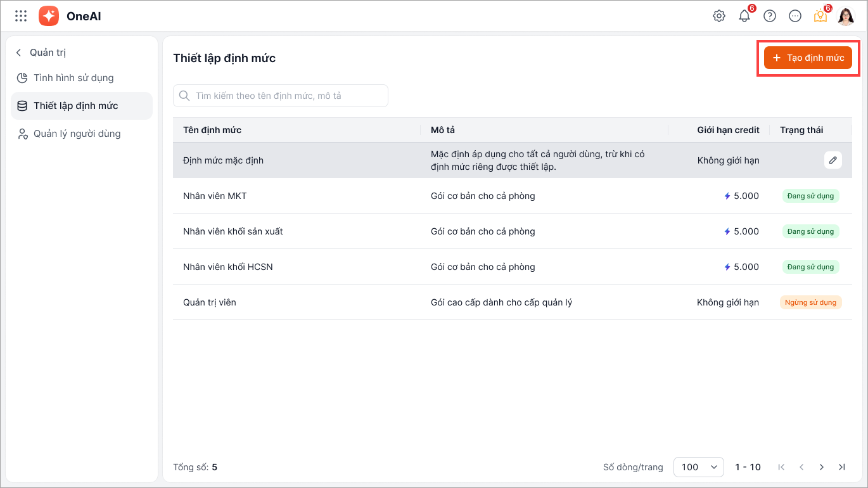Image resolution: width=868 pixels, height=488 pixels.
Task: Click the search field for định mức
Action: pos(281,96)
